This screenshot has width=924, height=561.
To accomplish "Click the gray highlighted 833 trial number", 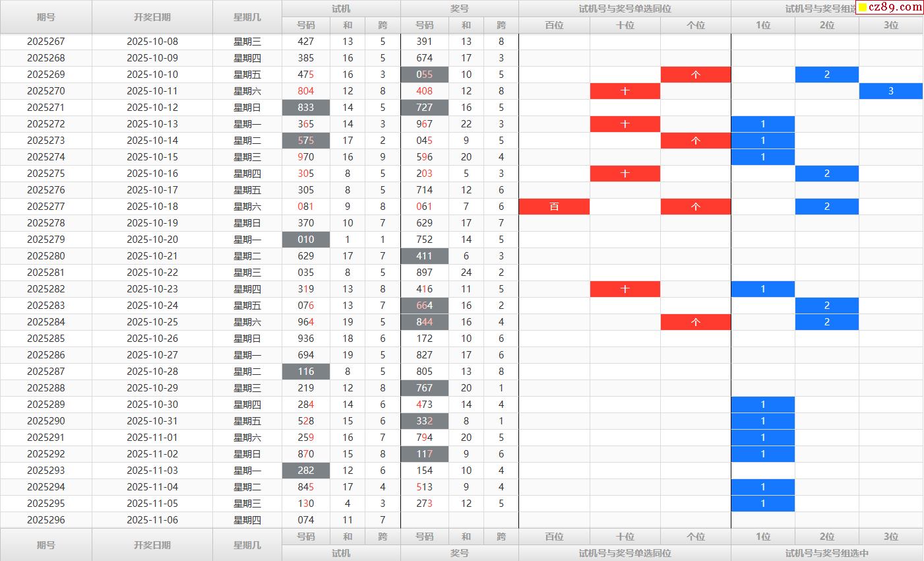I will pos(306,108).
